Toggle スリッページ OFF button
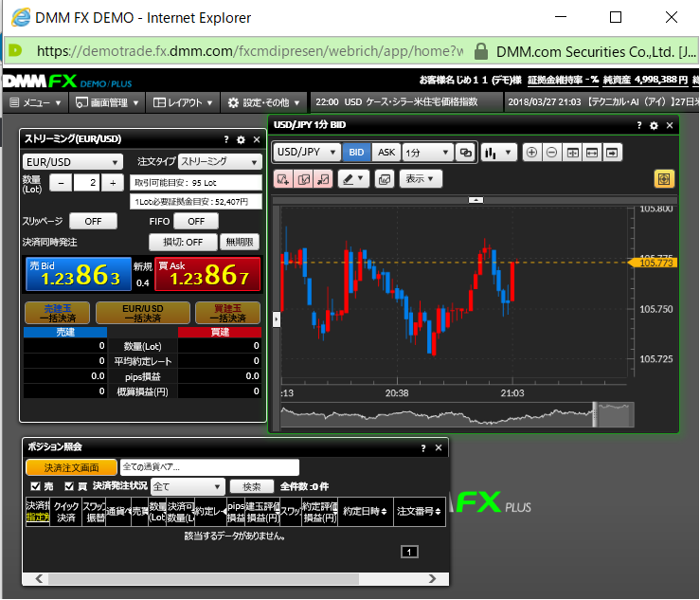The height and width of the screenshot is (600, 700). click(x=94, y=221)
